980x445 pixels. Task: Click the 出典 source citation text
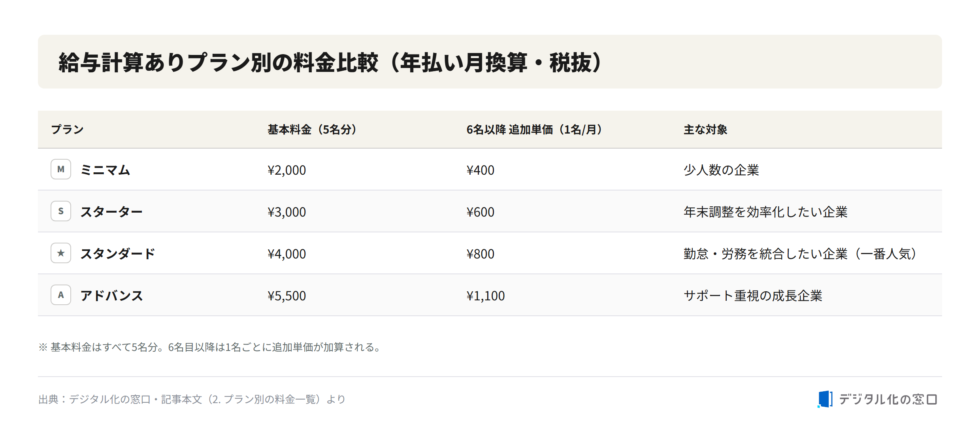[192, 399]
